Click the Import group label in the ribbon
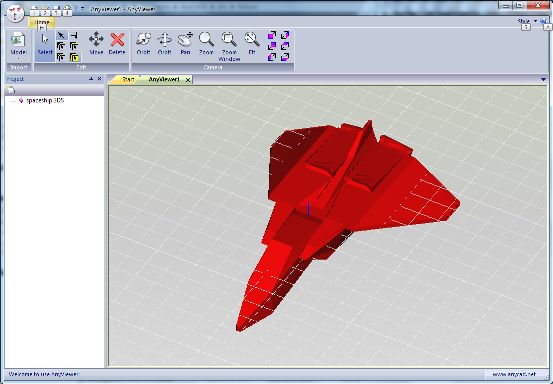This screenshot has width=553, height=384. pos(19,67)
